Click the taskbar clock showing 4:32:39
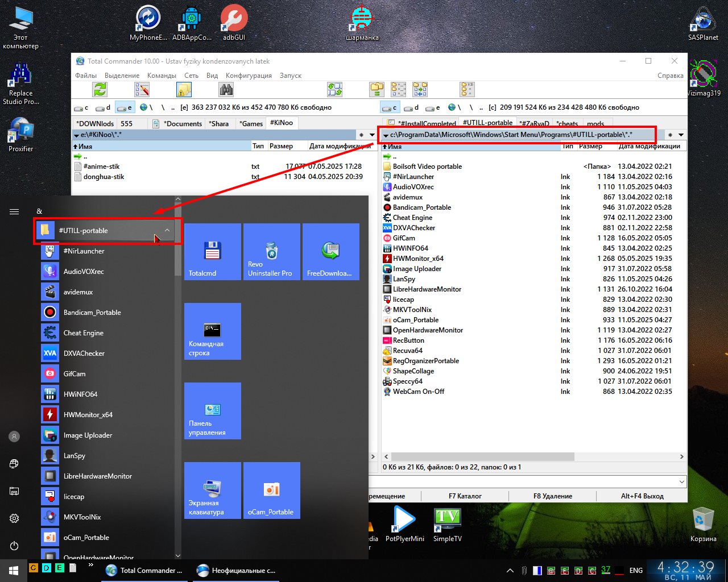 [x=685, y=571]
